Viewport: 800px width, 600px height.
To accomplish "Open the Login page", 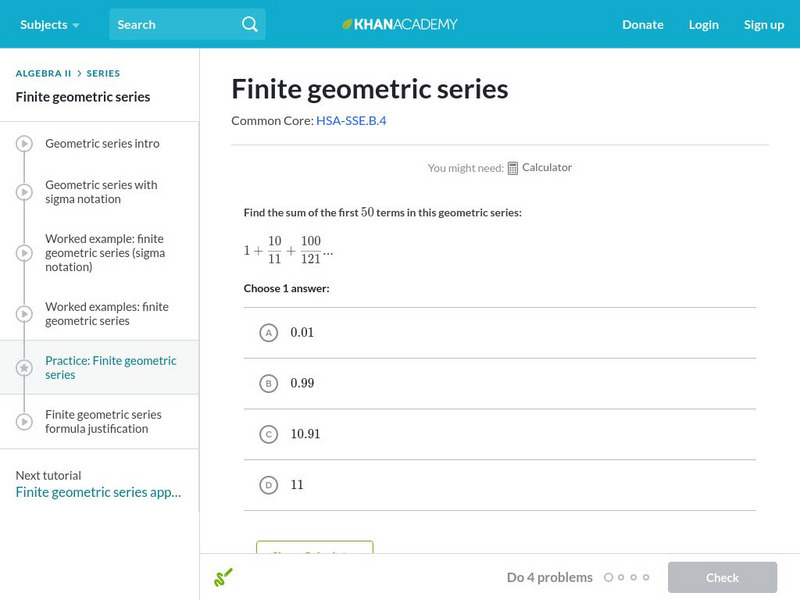I will (x=703, y=24).
